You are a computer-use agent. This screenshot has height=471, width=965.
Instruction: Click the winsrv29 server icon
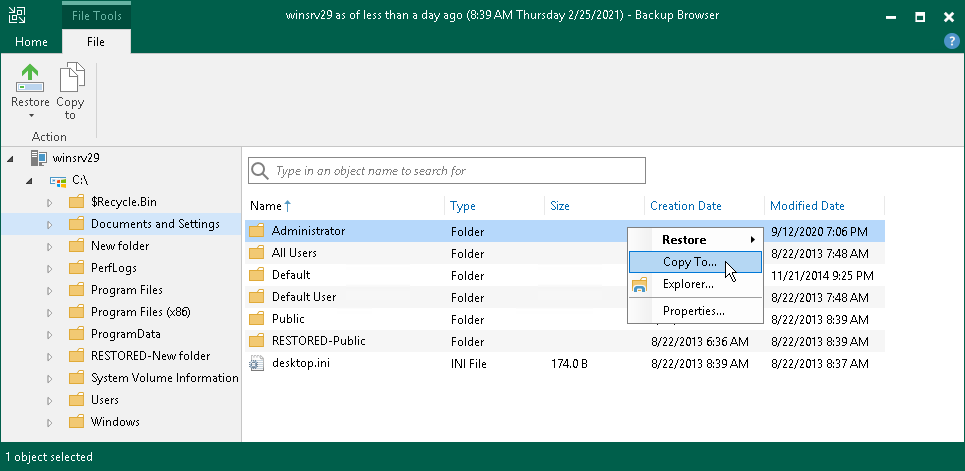pyautogui.click(x=38, y=158)
